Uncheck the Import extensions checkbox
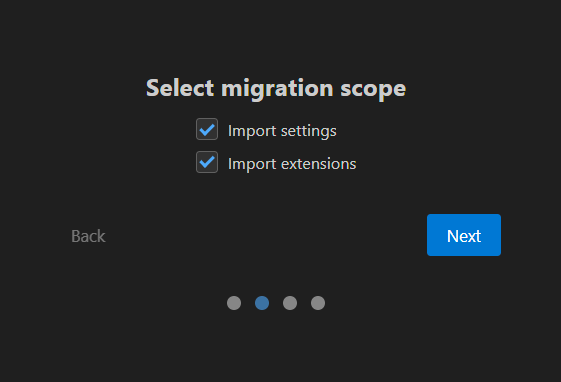Viewport: 561px width, 382px height. (x=207, y=162)
